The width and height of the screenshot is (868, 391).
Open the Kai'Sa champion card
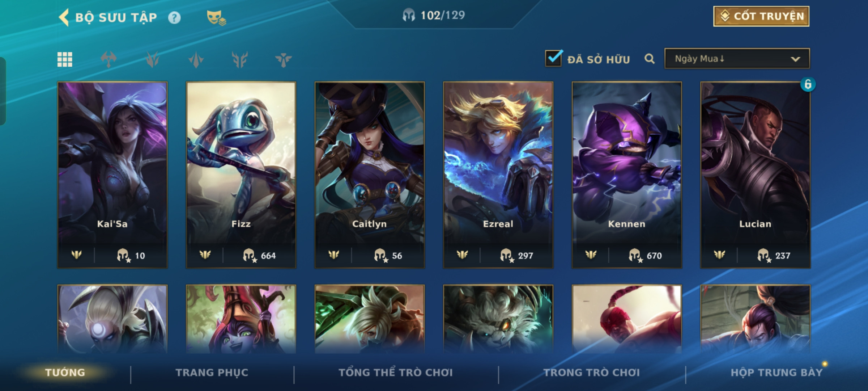pos(112,175)
